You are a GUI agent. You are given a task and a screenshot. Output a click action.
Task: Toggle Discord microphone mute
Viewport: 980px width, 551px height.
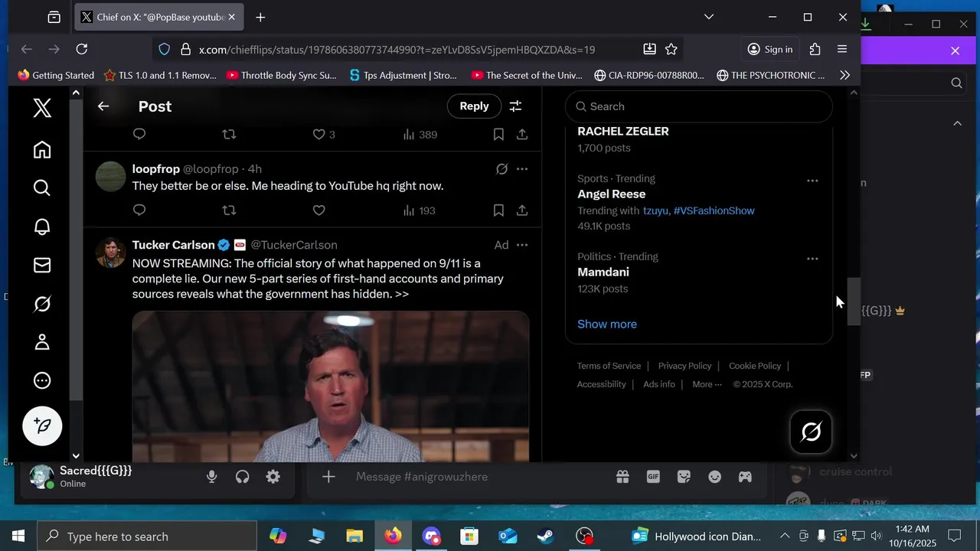point(212,477)
